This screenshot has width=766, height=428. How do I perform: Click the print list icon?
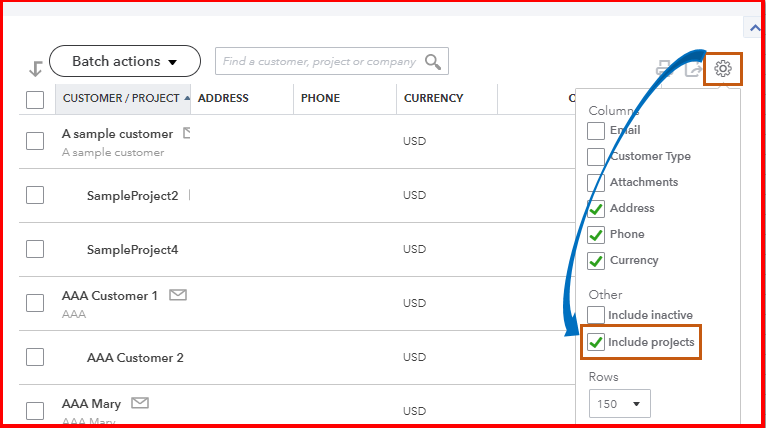[663, 69]
